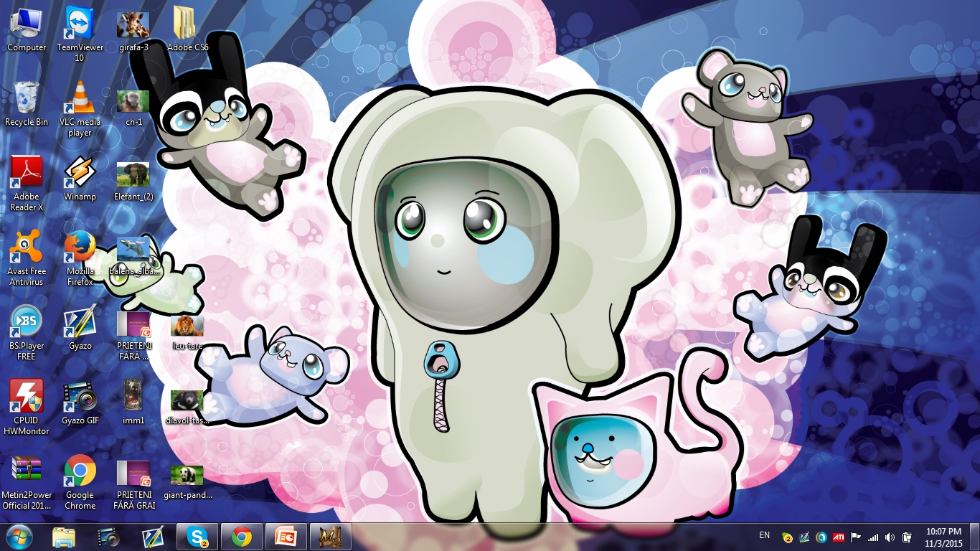980x551 pixels.
Task: Launch BS.Player FREE shortcut
Action: [x=27, y=333]
